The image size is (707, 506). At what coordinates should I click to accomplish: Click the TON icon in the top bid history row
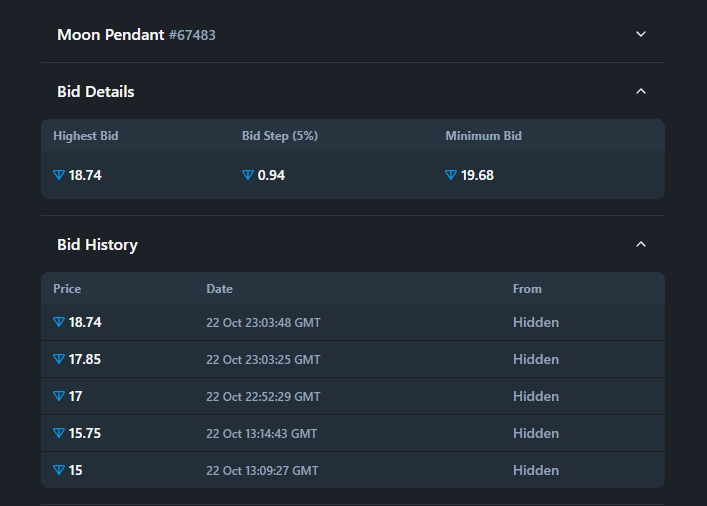59,322
